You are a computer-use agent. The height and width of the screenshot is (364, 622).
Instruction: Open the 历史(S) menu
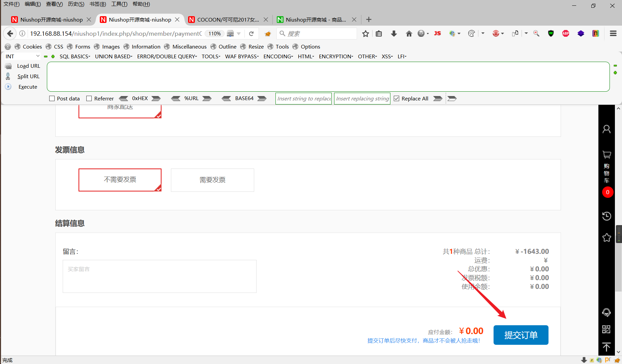coord(76,4)
